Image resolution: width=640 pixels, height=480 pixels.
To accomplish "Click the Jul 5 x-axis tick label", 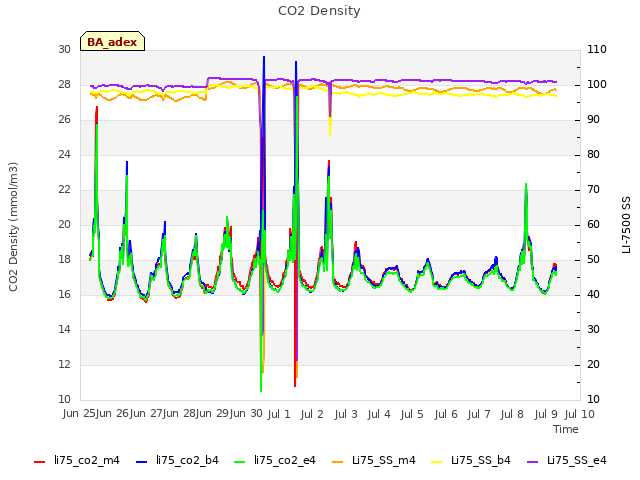I will click(412, 414).
